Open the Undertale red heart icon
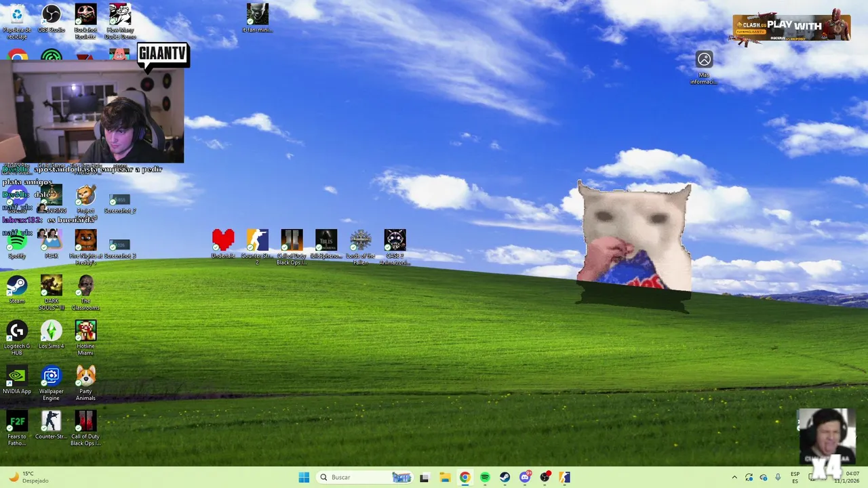Screen dimensions: 868x488 (223, 244)
